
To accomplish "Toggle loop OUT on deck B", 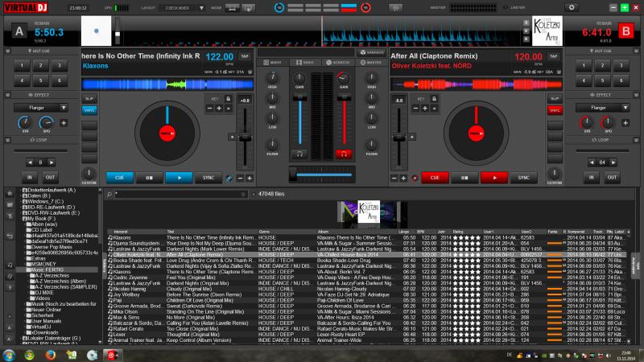I will point(612,177).
